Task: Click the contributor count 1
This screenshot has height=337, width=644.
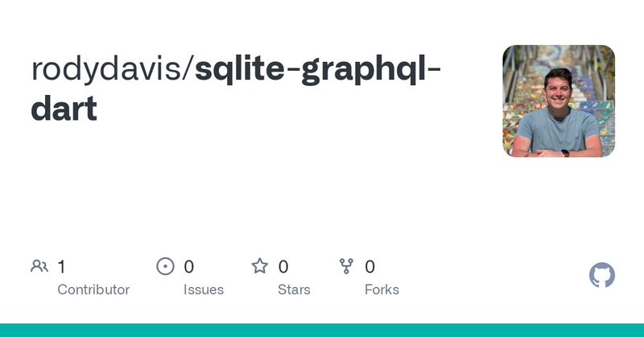Action: (62, 267)
